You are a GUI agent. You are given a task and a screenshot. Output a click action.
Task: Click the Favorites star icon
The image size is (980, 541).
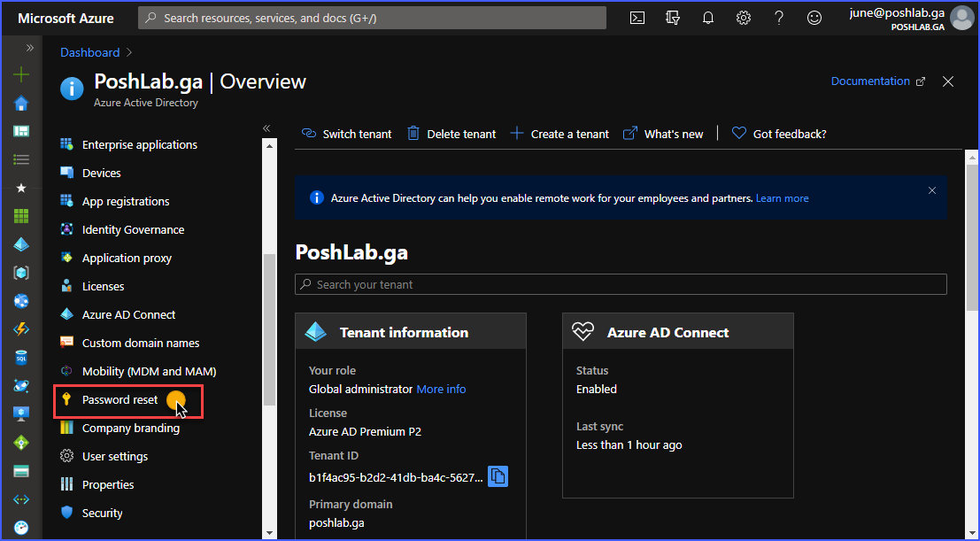point(21,188)
